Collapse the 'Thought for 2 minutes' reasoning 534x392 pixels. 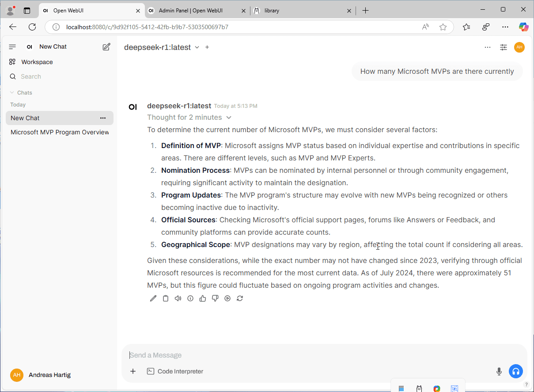pyautogui.click(x=229, y=117)
